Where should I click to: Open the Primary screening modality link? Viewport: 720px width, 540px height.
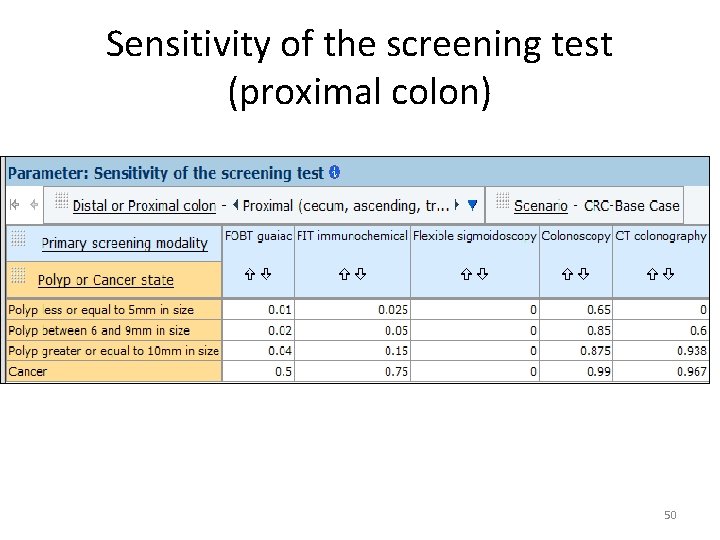(x=124, y=243)
